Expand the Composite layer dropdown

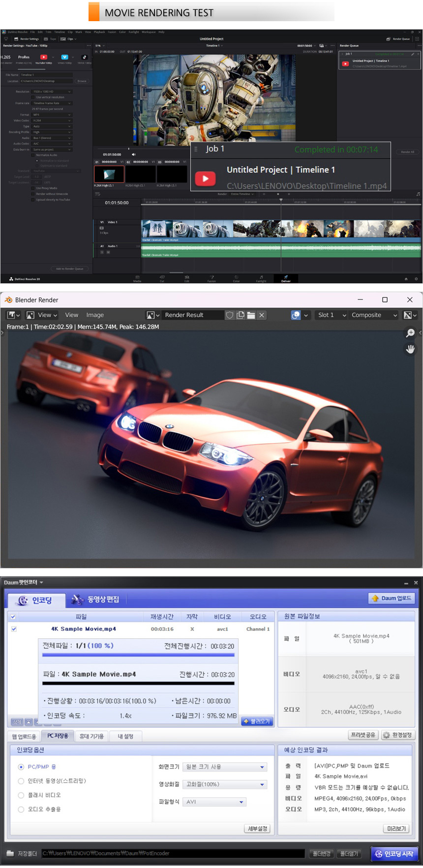[x=373, y=315]
